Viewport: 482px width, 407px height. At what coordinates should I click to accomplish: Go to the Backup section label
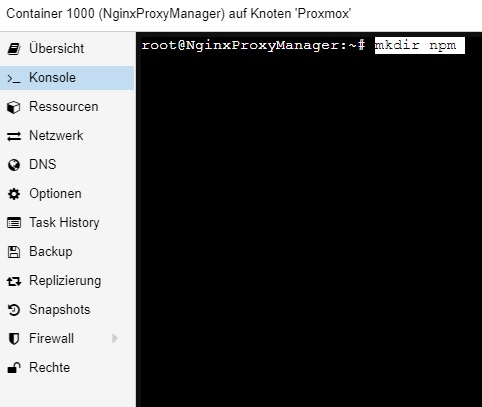(x=51, y=252)
